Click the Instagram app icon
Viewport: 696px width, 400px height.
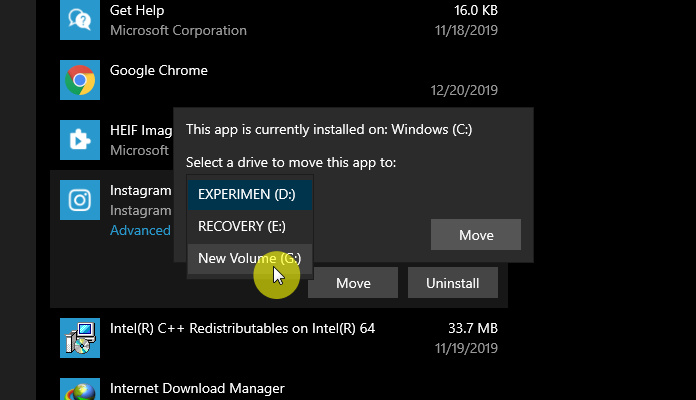[80, 200]
